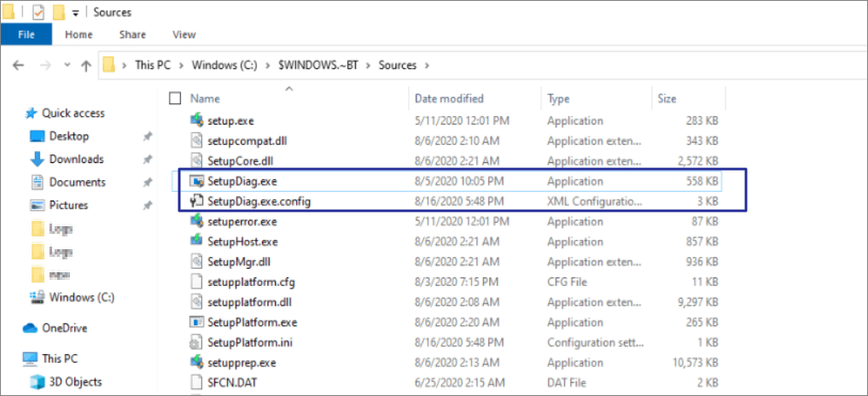The width and height of the screenshot is (868, 396).
Task: Expand the chevron after $WINDOWS.~BT in address bar
Action: coord(368,66)
